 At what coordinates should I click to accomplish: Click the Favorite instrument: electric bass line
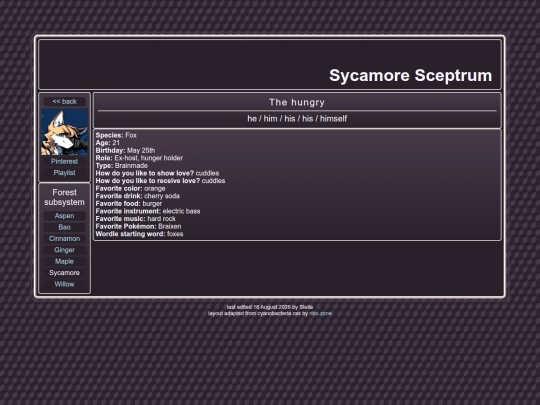pyautogui.click(x=148, y=211)
